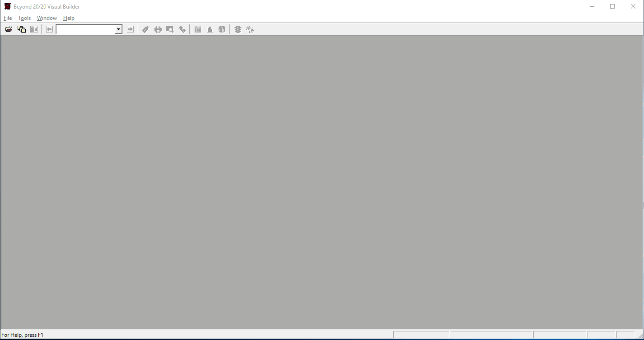Open the Tools menu
Image resolution: width=644 pixels, height=340 pixels.
tap(24, 18)
